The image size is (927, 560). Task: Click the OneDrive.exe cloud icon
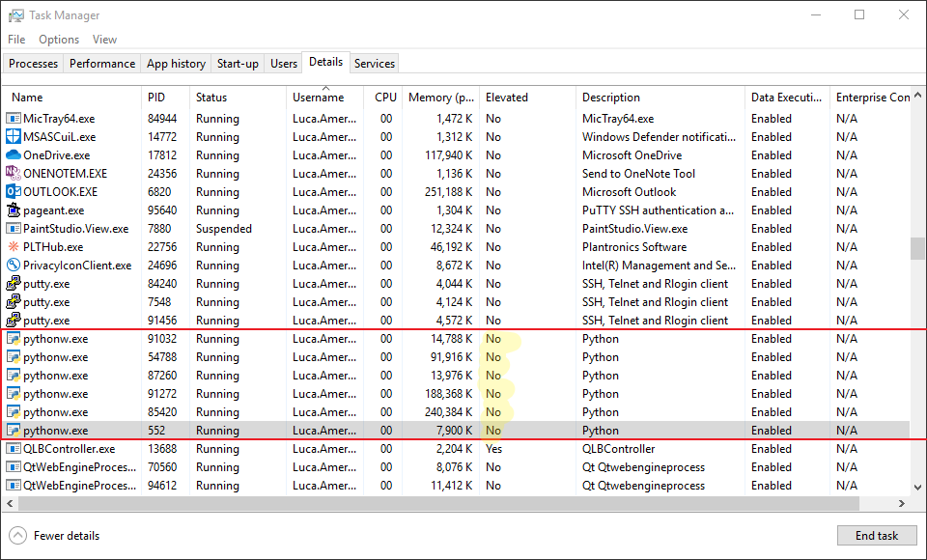coord(13,154)
